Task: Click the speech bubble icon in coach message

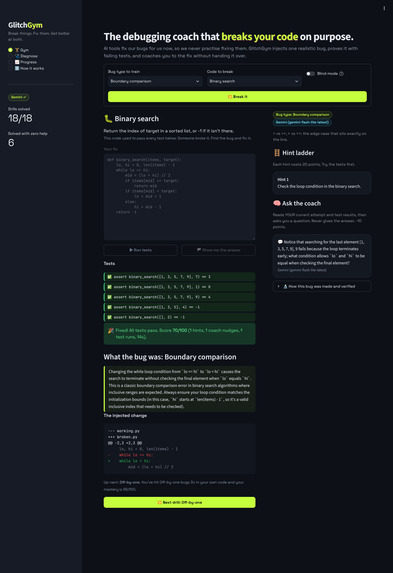Action: [280, 242]
